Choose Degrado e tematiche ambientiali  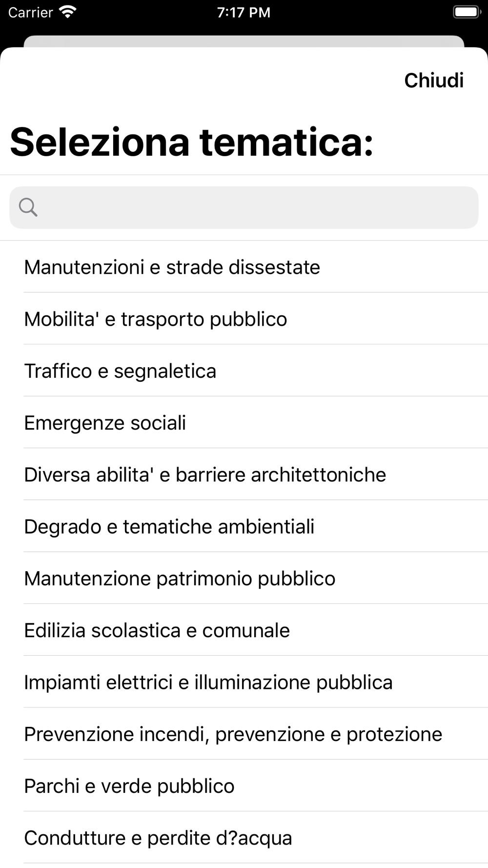tap(244, 526)
